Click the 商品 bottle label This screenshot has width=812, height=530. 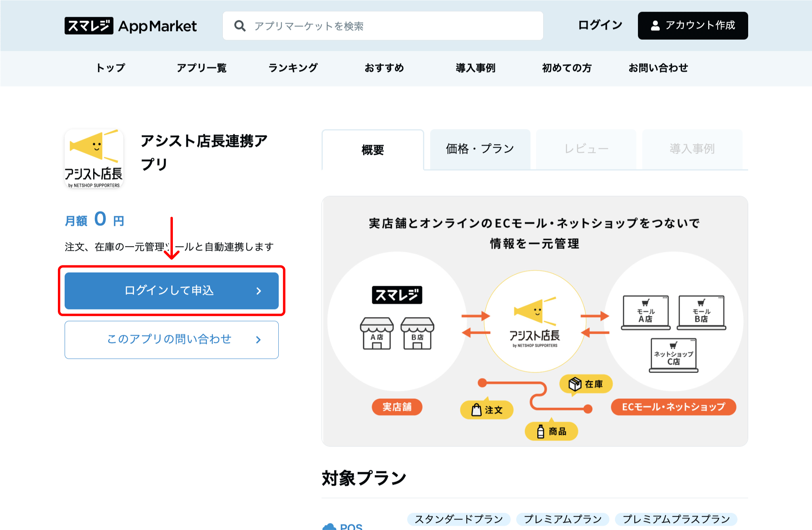[x=551, y=431]
